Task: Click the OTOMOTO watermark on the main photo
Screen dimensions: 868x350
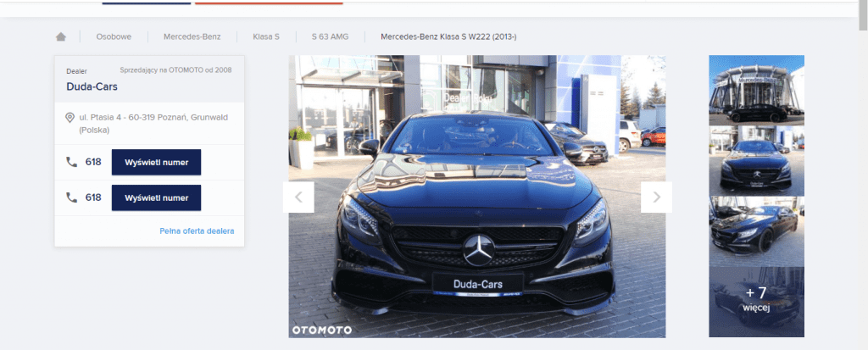Action: tap(321, 329)
